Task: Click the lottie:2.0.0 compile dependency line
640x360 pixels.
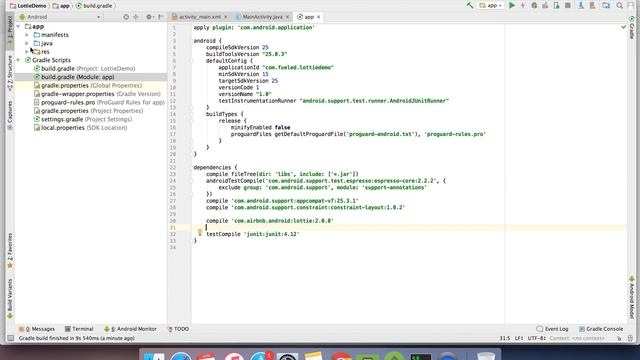Action: 270,221
